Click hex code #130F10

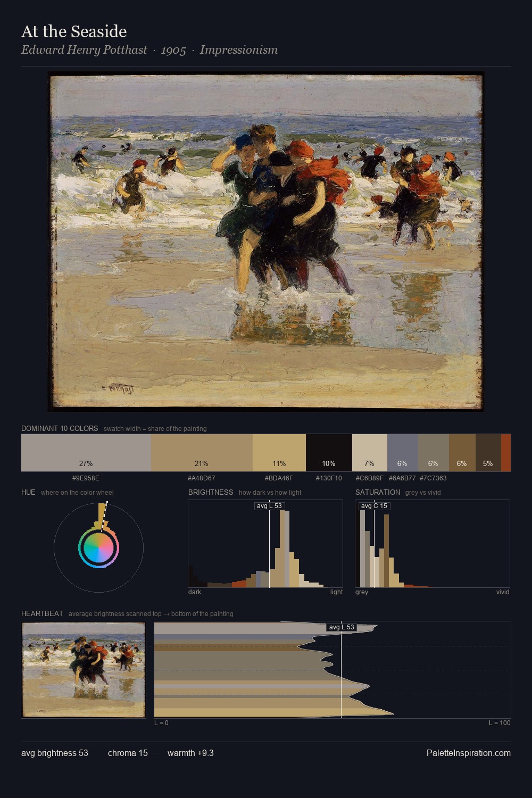pos(329,478)
